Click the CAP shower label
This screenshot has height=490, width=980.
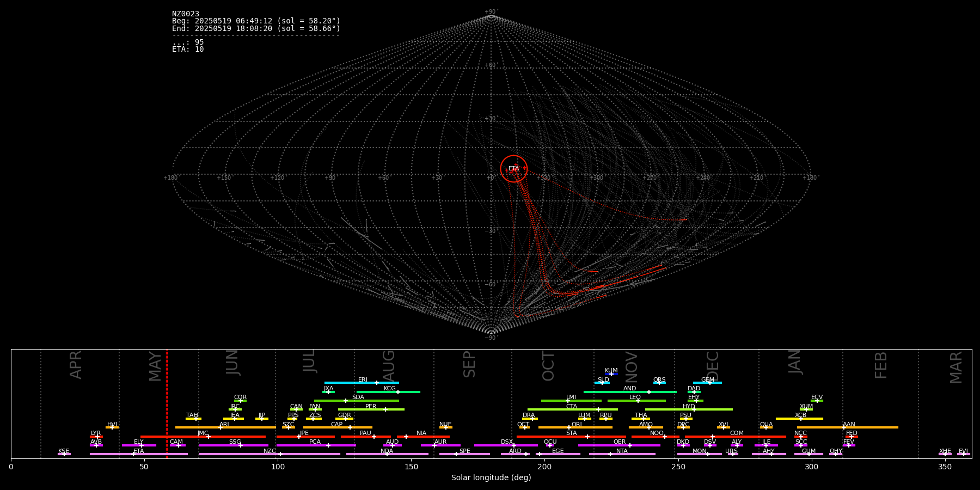(337, 424)
